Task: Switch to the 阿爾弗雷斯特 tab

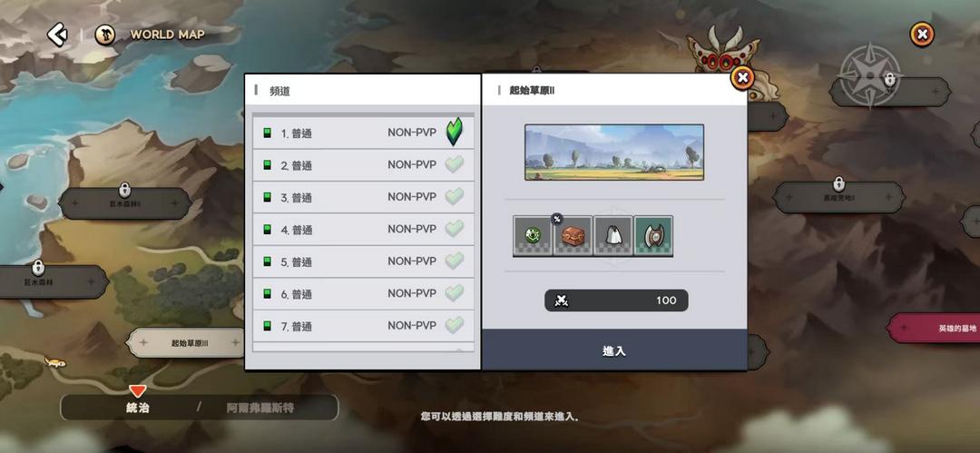Action: point(260,408)
